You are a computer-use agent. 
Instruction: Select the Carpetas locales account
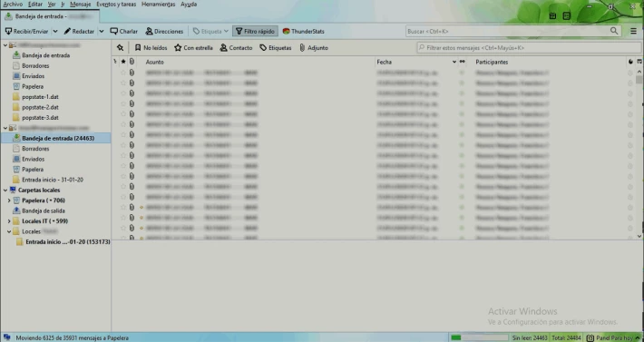click(39, 191)
